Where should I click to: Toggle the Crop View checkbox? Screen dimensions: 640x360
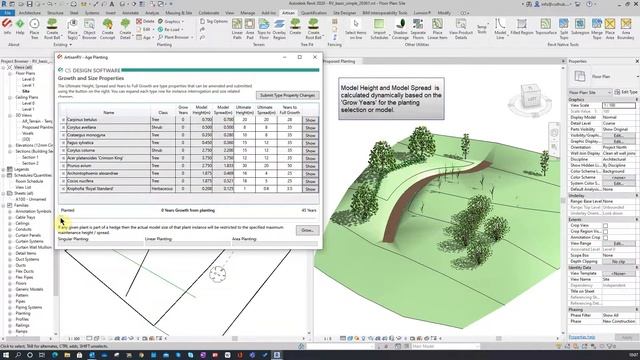[x=605, y=225]
